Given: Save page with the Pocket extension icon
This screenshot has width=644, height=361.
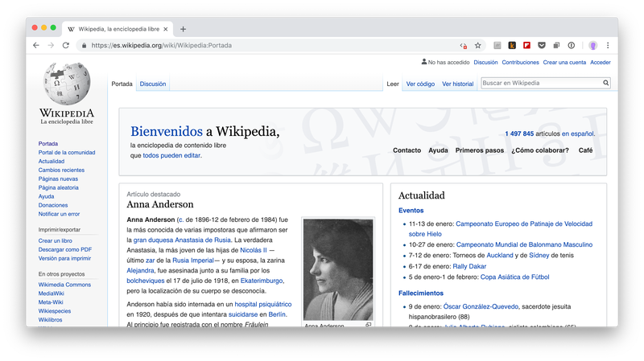Looking at the screenshot, I should pyautogui.click(x=542, y=46).
